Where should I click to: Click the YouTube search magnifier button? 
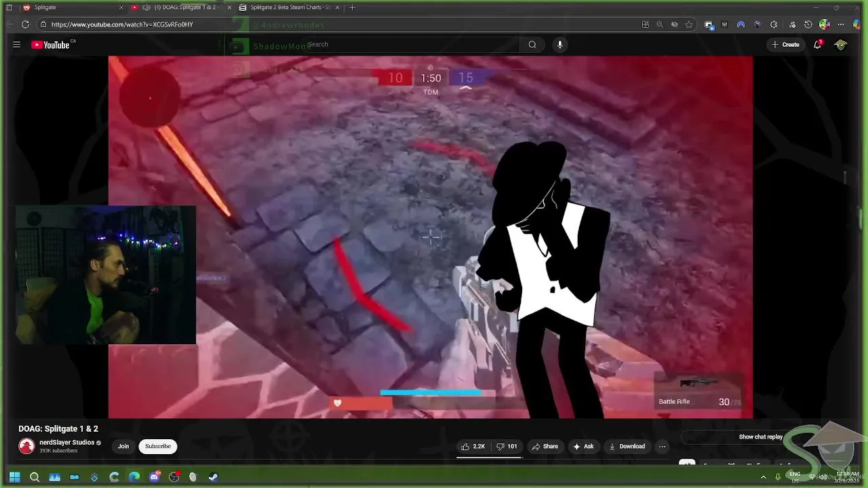[x=532, y=45]
